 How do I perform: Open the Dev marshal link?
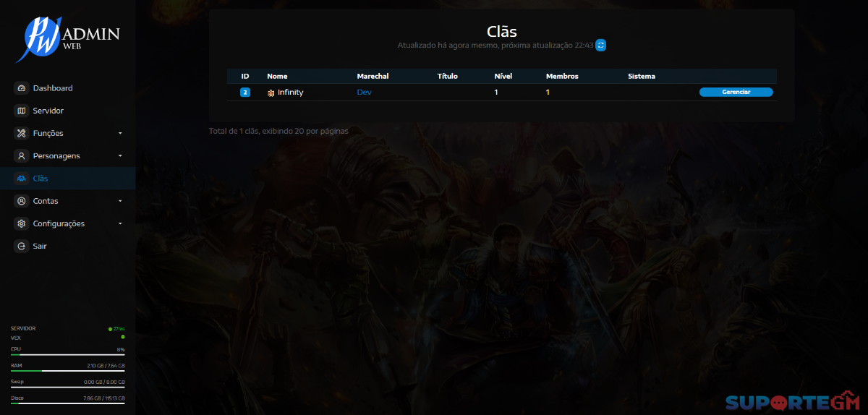point(364,93)
